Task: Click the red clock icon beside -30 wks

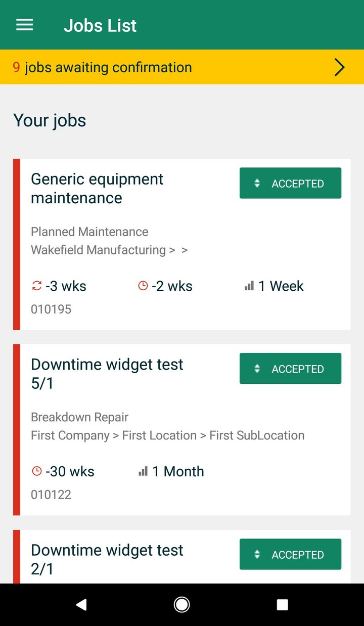Action: (36, 471)
